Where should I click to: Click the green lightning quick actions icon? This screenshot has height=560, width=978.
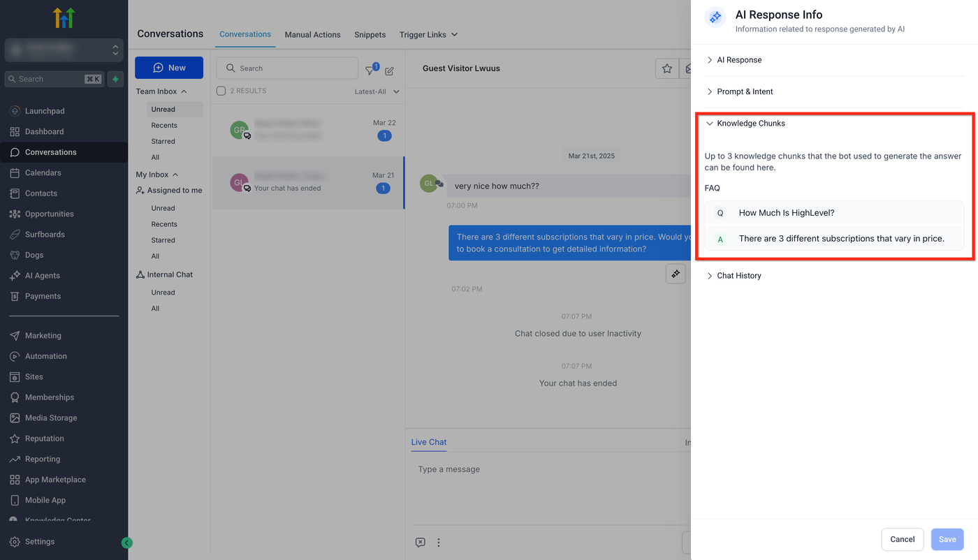pyautogui.click(x=116, y=79)
